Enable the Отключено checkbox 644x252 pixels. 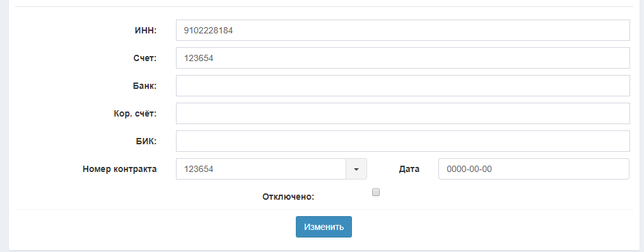click(376, 192)
